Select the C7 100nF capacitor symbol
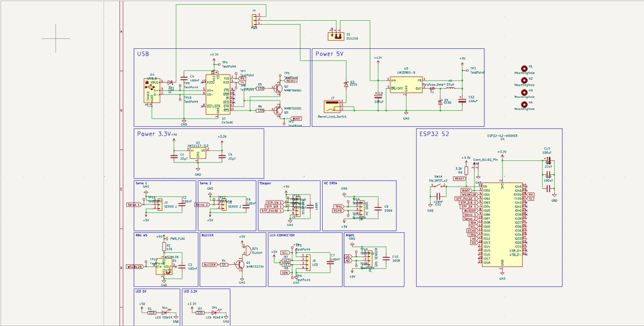The width and height of the screenshot is (644, 326). pyautogui.click(x=330, y=262)
